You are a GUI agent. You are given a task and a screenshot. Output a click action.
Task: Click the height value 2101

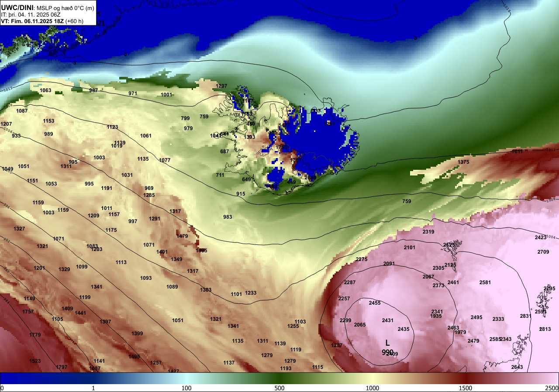tap(410, 248)
